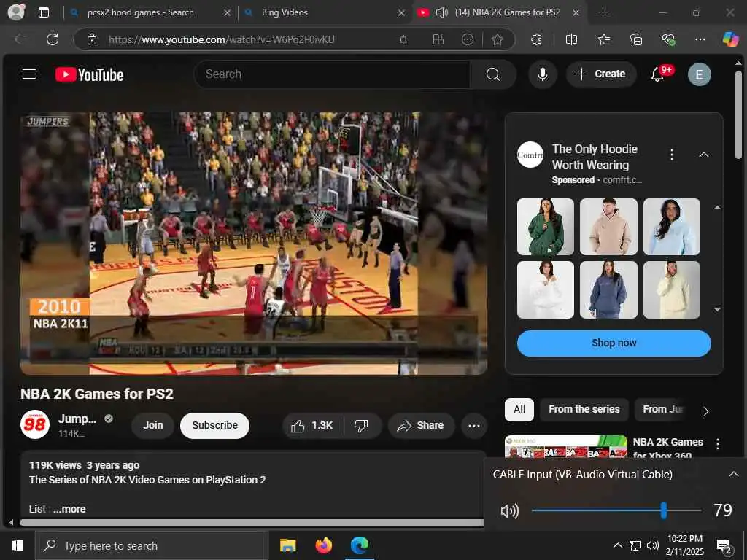The height and width of the screenshot is (560, 747).
Task: Switch to Bing Videos tab
Action: (285, 12)
